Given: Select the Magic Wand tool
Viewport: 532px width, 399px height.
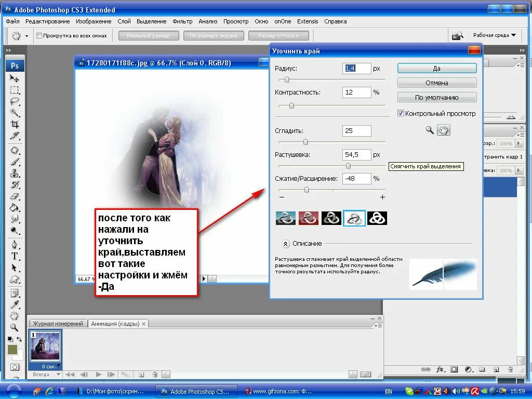Looking at the screenshot, I should coord(15,112).
